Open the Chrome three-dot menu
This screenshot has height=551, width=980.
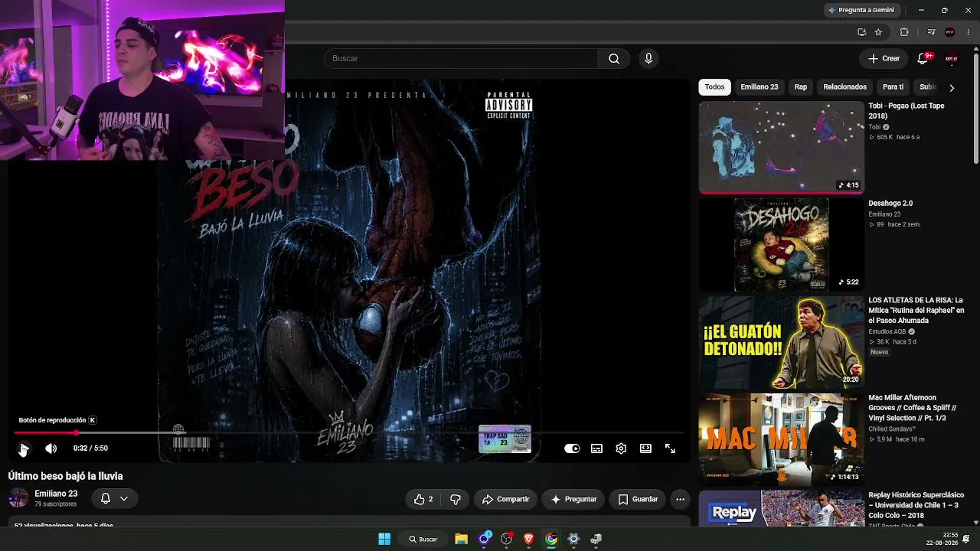[x=969, y=32]
